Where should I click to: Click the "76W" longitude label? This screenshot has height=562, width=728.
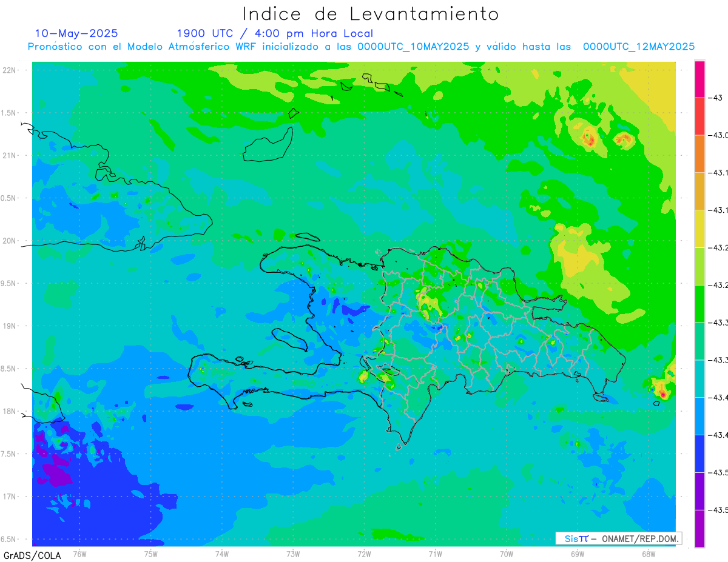pos(79,554)
